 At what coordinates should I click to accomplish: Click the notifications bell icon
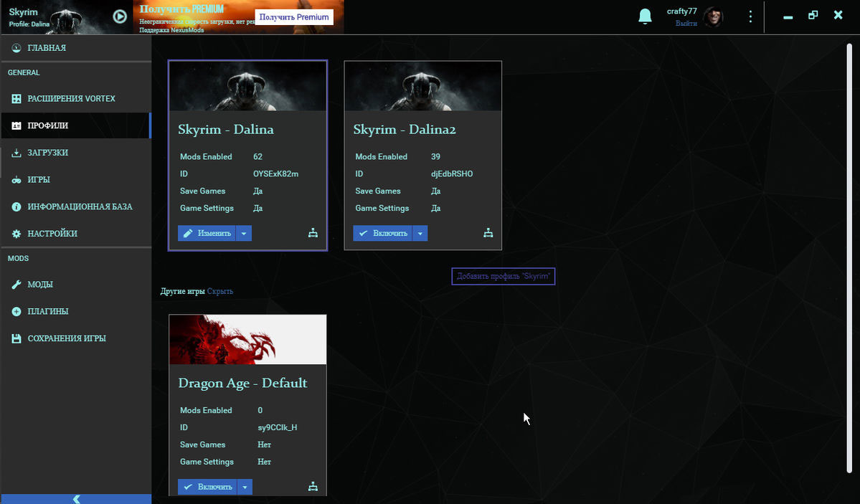[645, 16]
